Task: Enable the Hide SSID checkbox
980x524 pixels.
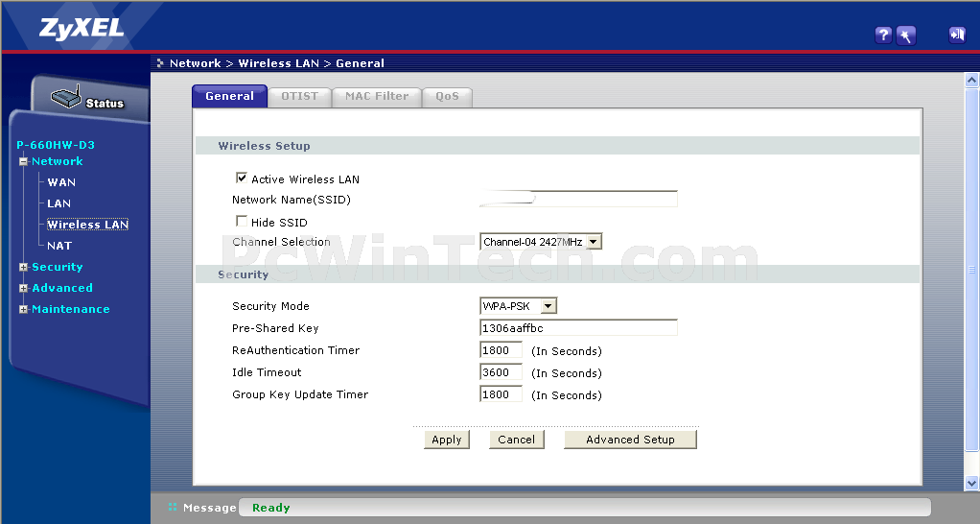Action: tap(242, 221)
